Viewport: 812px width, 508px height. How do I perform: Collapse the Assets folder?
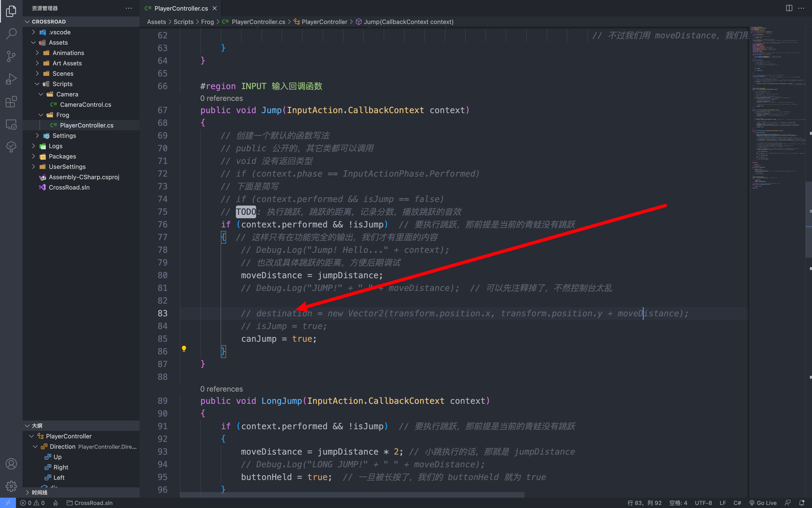pos(81,43)
